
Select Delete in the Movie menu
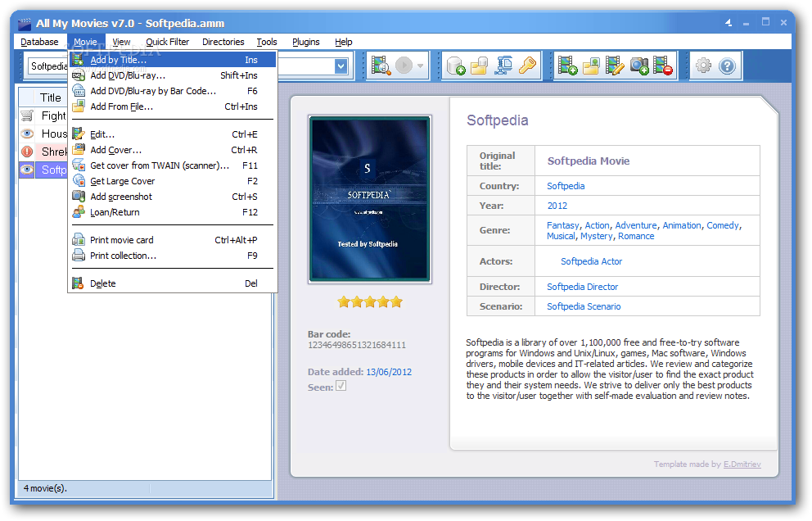click(x=173, y=283)
